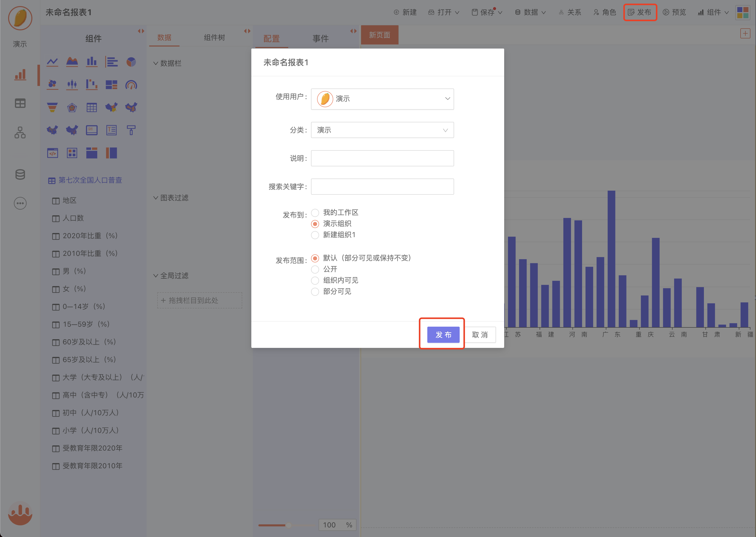Select the grid container component
Screen dimensions: 756x537
72,153
